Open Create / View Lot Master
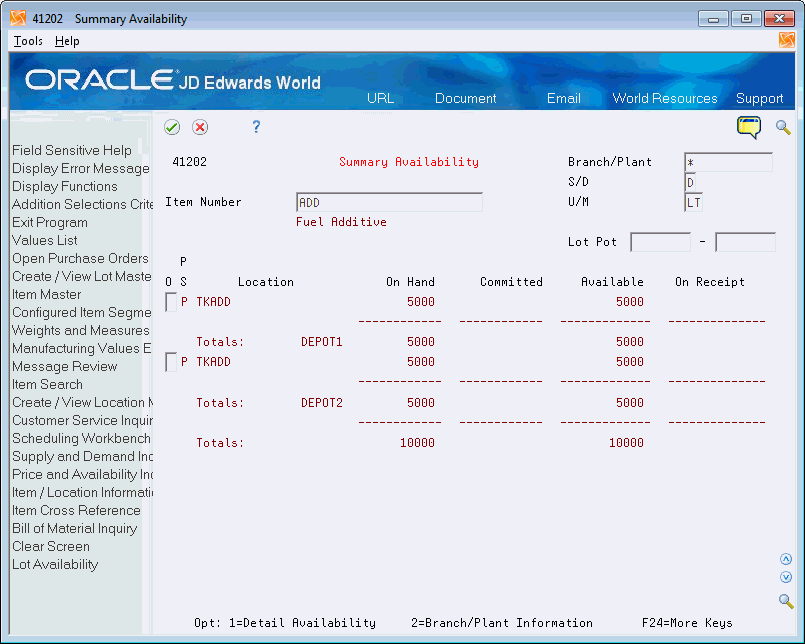Screen dimensions: 805x644 click(82, 276)
